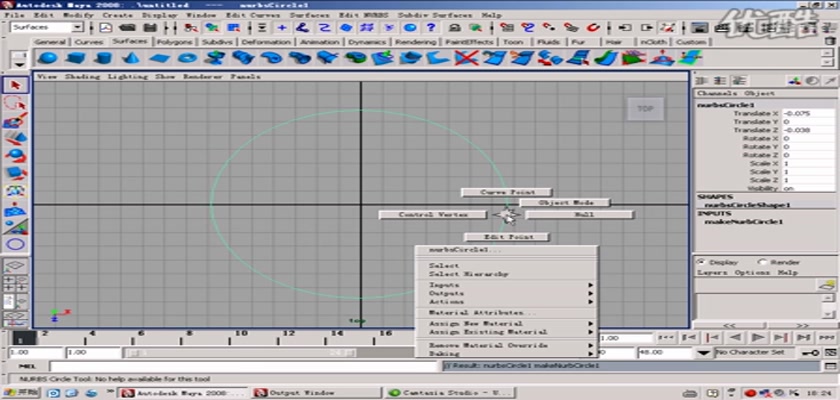Click the TOP view cube label

click(645, 109)
